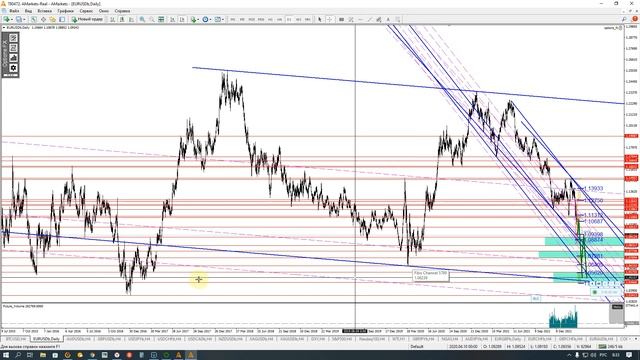The width and height of the screenshot is (640, 360).
Task: Open Task View on the taskbar
Action: [x=30, y=355]
